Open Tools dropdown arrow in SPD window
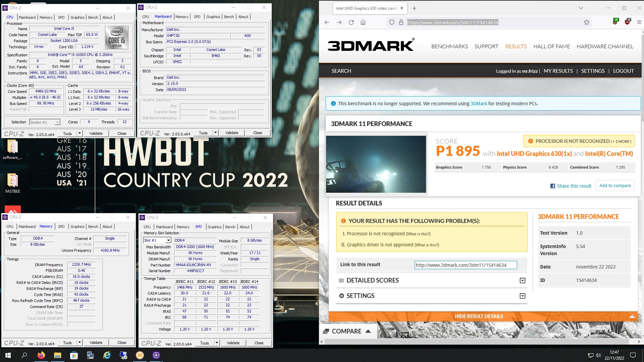Image resolution: width=644 pixels, height=362 pixels. pyautogui.click(x=217, y=343)
